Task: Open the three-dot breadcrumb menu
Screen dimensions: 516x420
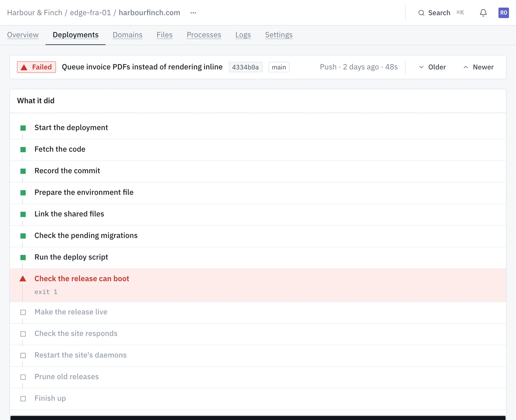Action: point(193,13)
